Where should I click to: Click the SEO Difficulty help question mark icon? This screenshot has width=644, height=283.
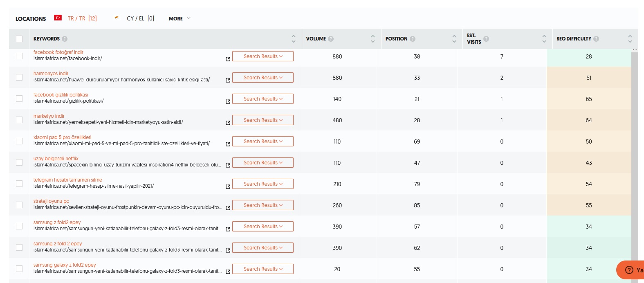pos(596,39)
